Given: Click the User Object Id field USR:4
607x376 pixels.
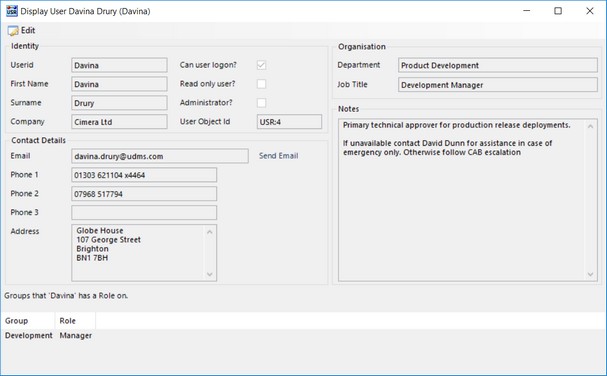Looking at the screenshot, I should click(x=289, y=122).
